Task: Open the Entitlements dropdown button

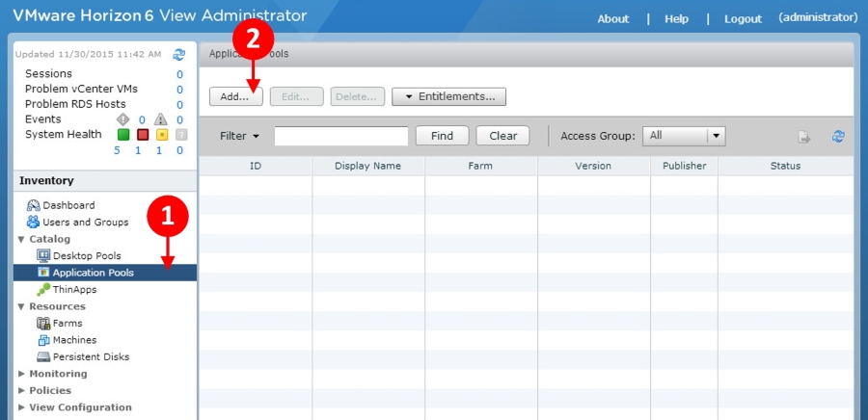Action: click(448, 96)
